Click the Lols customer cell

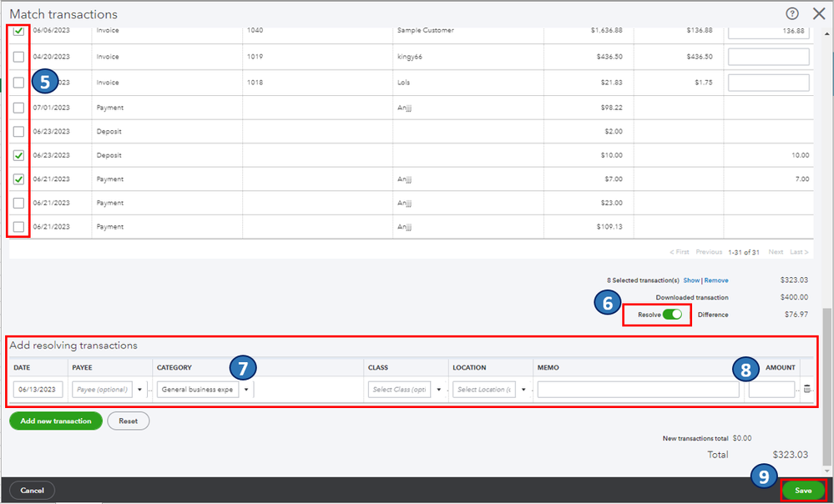coord(404,83)
